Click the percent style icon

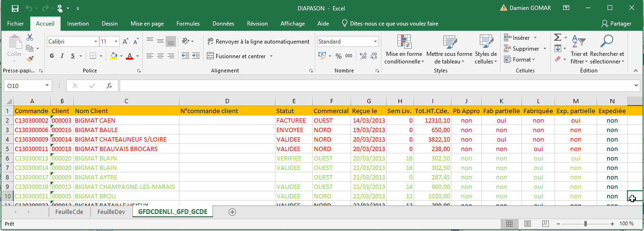coord(338,56)
